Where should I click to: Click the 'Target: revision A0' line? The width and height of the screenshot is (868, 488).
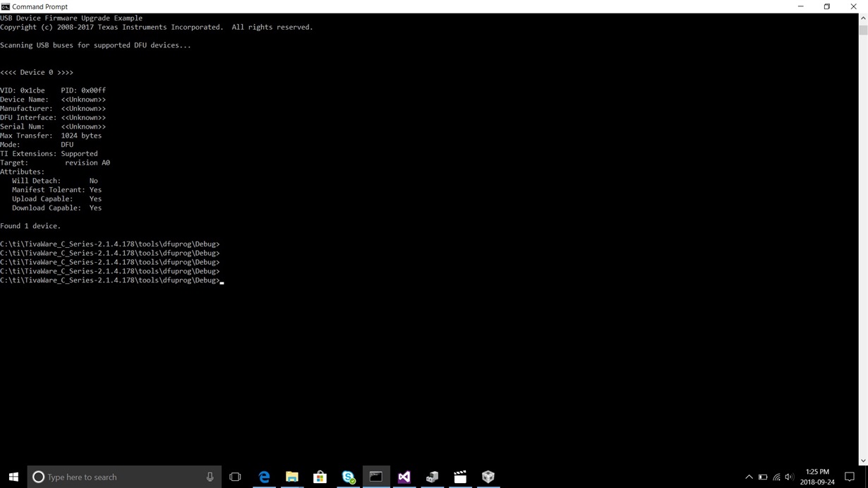(x=55, y=162)
